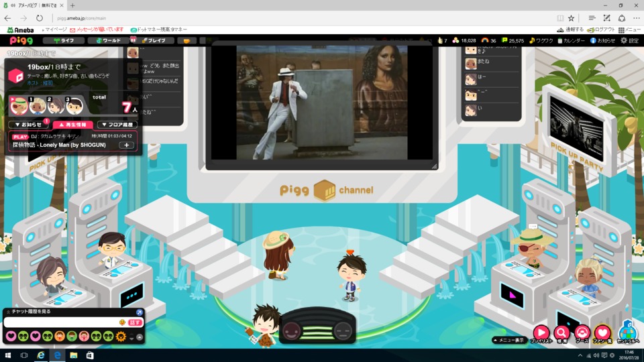Click the girl avatar in straw hat
644x362 pixels.
coord(278,255)
